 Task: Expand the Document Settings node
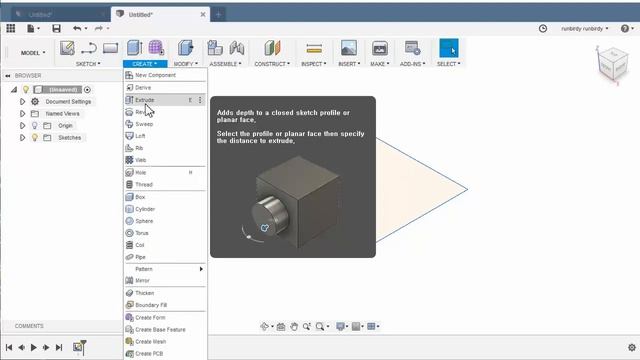(x=22, y=102)
